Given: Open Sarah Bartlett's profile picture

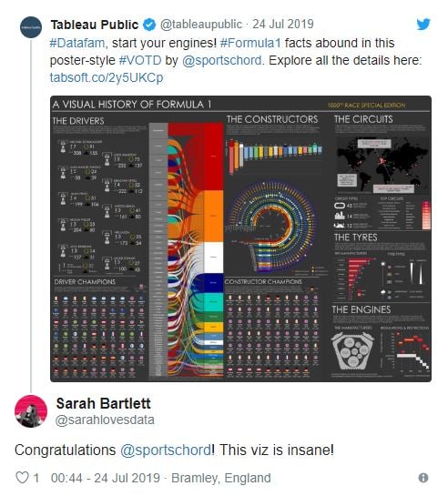Looking at the screenshot, I should [31, 411].
